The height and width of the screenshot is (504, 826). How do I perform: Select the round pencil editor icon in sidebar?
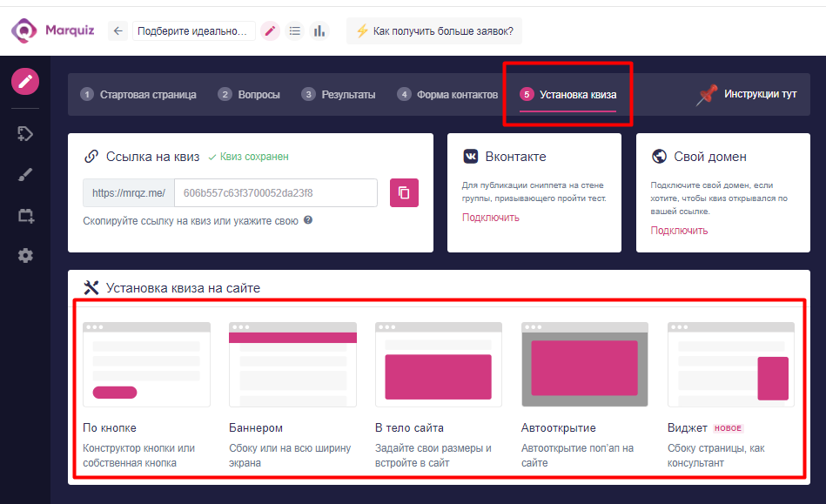25,81
